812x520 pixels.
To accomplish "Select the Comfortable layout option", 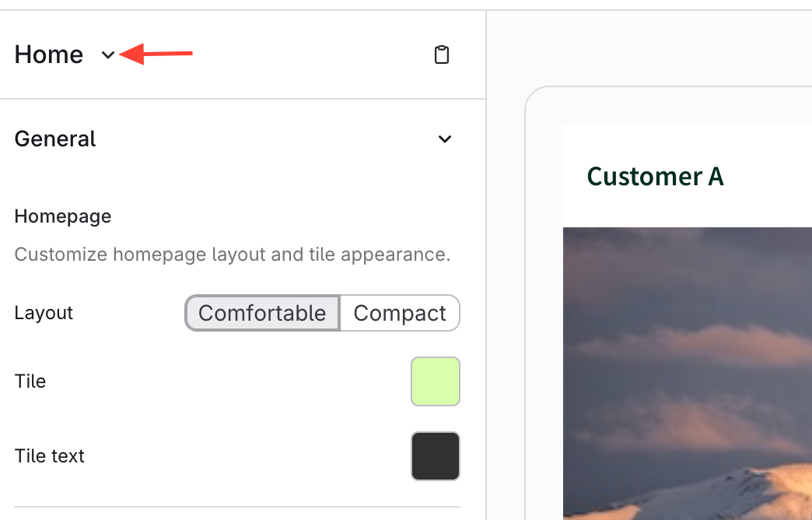I will (262, 313).
